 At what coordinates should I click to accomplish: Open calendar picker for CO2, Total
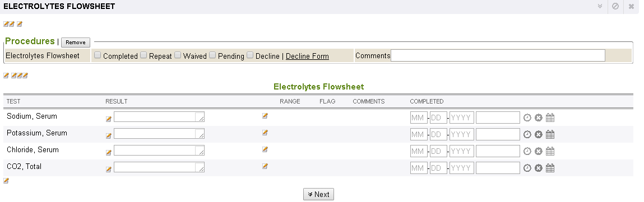[x=550, y=168]
